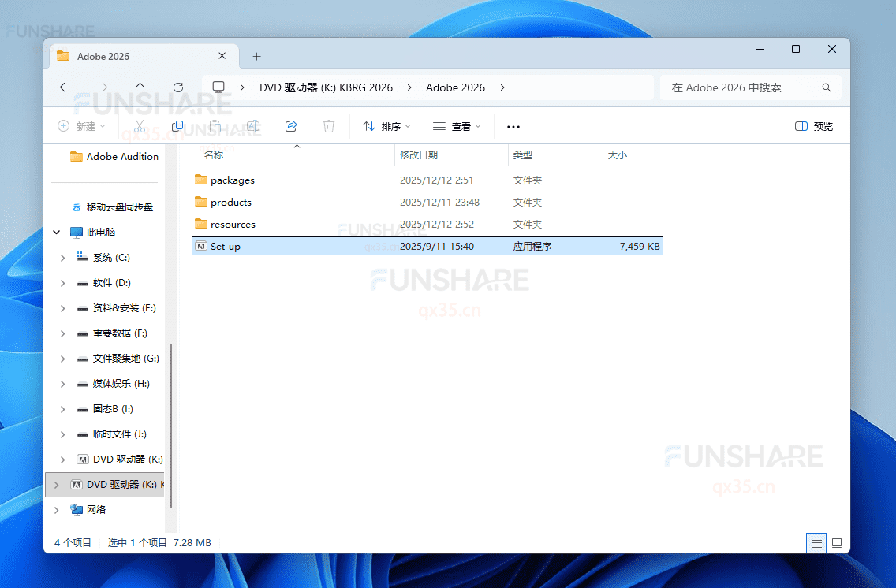The height and width of the screenshot is (588, 896).
Task: Navigate up one folder level
Action: click(x=140, y=87)
